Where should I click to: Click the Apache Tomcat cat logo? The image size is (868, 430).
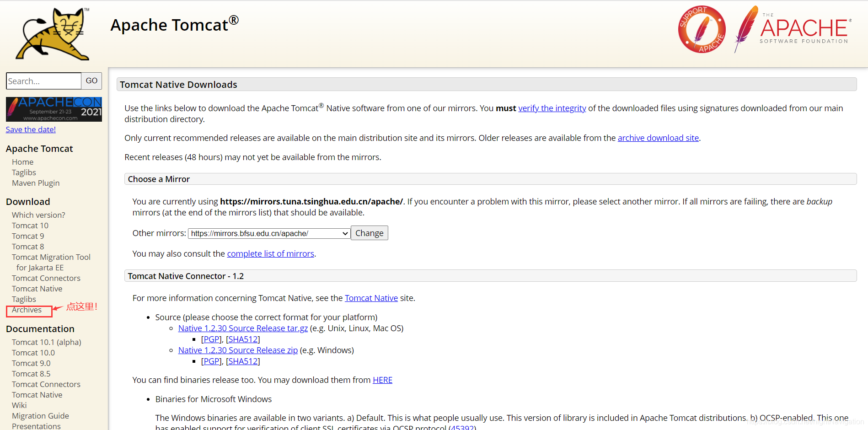click(53, 34)
